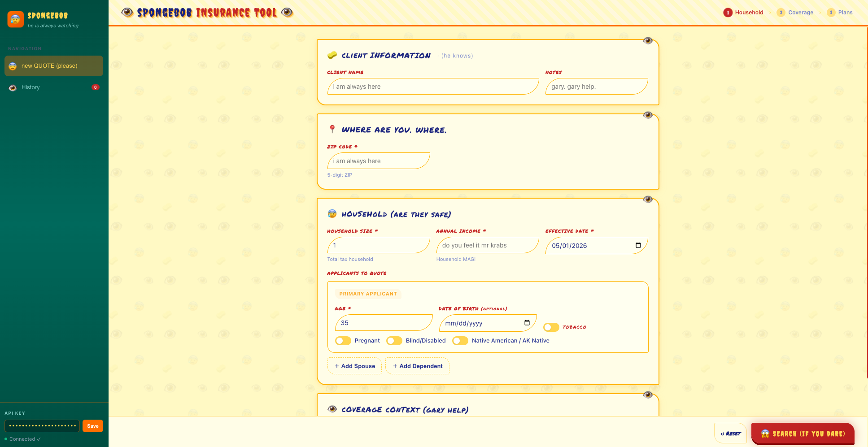868x447 pixels.
Task: Click eye icon on Client Information card corner
Action: (x=648, y=41)
